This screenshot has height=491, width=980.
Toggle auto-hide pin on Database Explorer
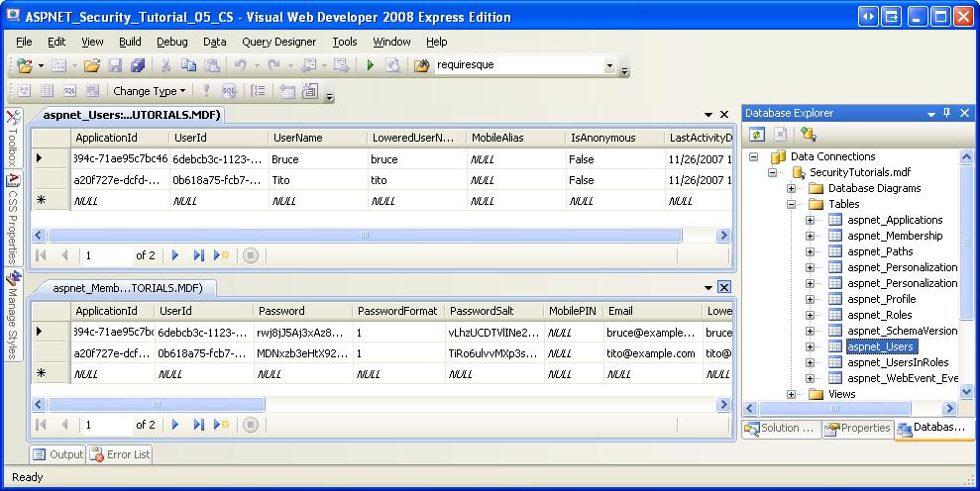click(x=947, y=113)
